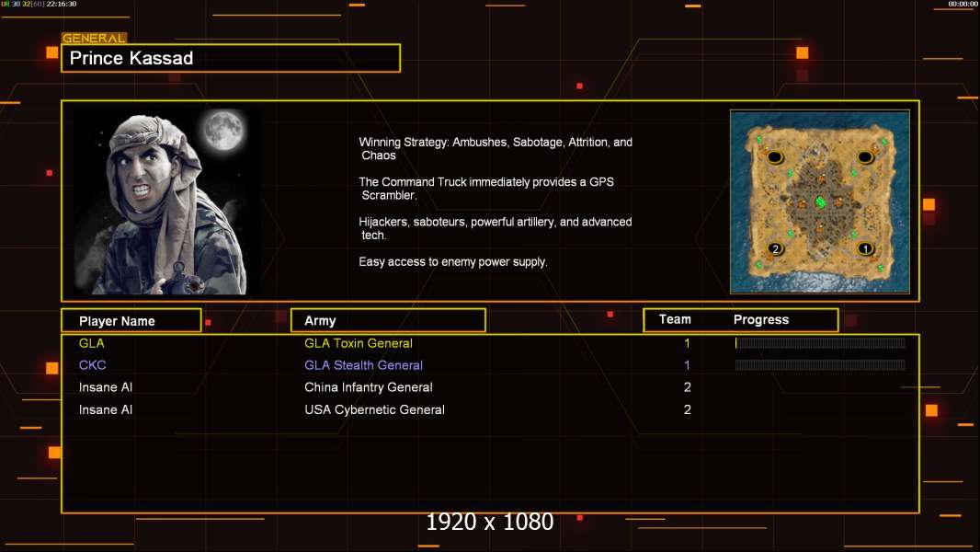Click the 22:16:30 clock readout
Screen dimensions: 980x552
62,4
